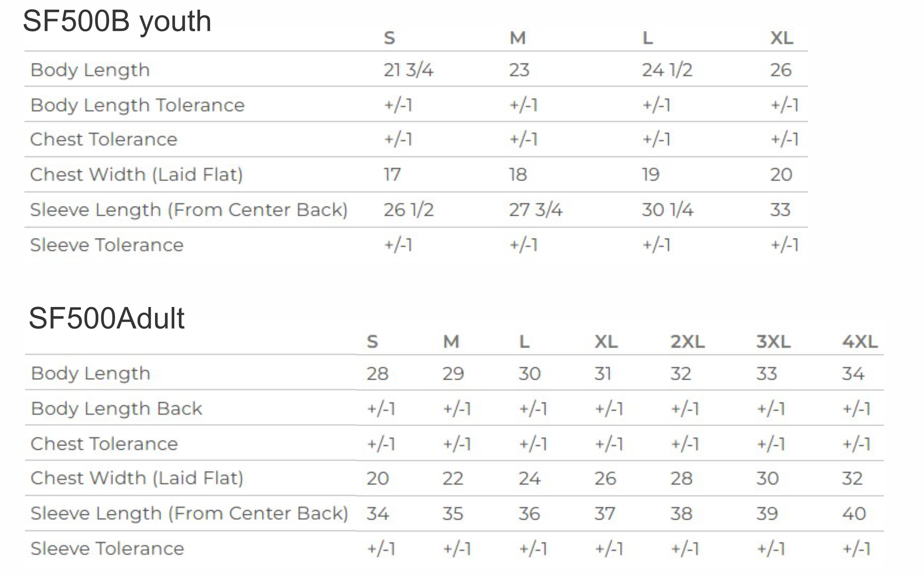The height and width of the screenshot is (575, 924).
Task: Click the SF500Adult heading
Action: click(106, 319)
